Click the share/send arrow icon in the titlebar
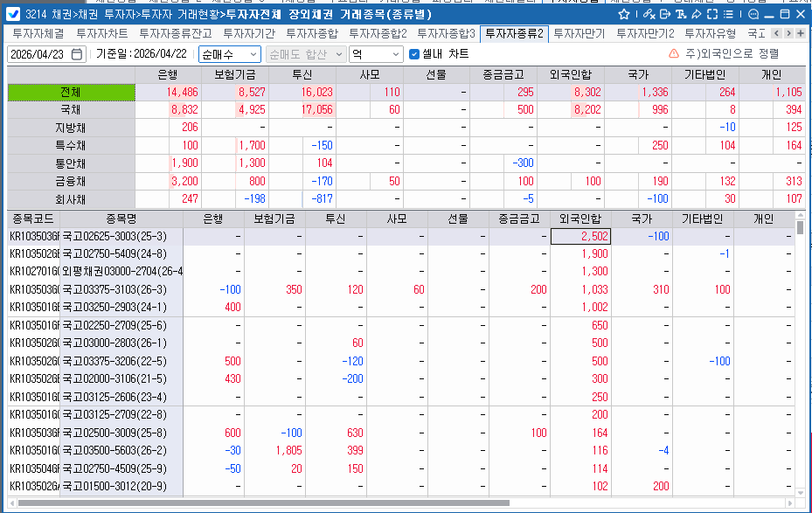The height and width of the screenshot is (513, 812). click(697, 14)
